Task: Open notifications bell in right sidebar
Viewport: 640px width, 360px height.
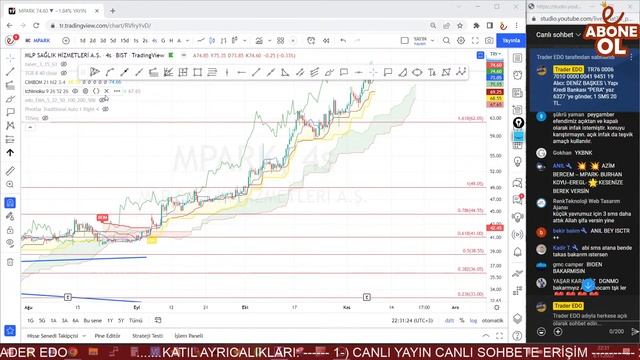Action: point(518,252)
